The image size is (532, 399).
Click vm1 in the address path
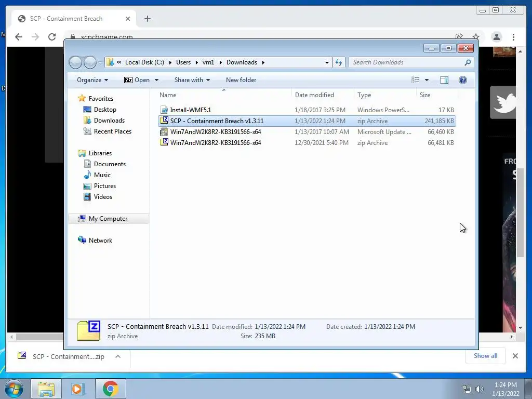(208, 62)
